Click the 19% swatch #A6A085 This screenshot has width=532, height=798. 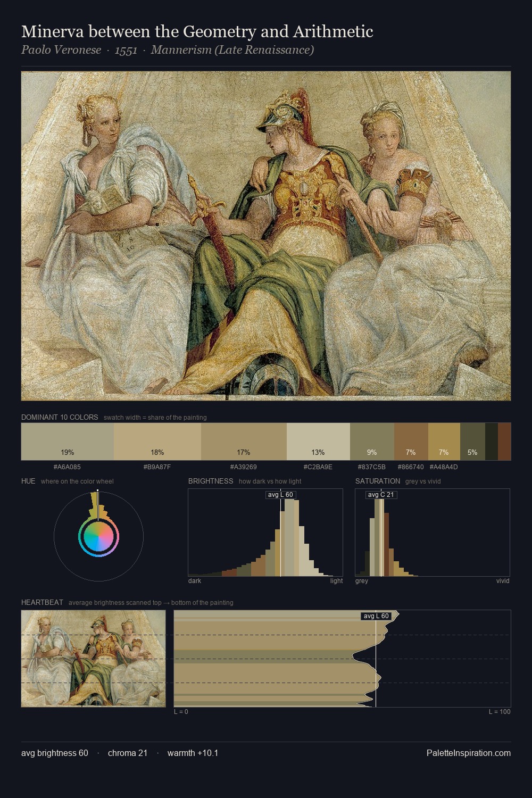click(x=68, y=441)
